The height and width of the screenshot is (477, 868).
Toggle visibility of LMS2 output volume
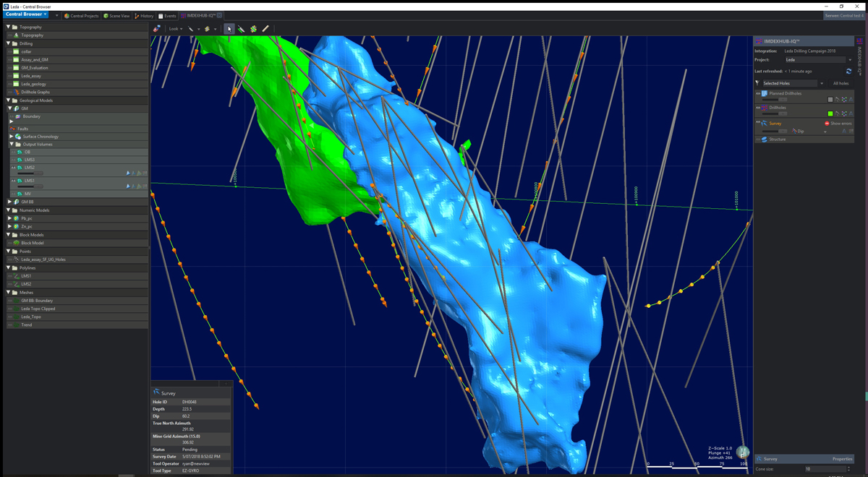pyautogui.click(x=13, y=168)
